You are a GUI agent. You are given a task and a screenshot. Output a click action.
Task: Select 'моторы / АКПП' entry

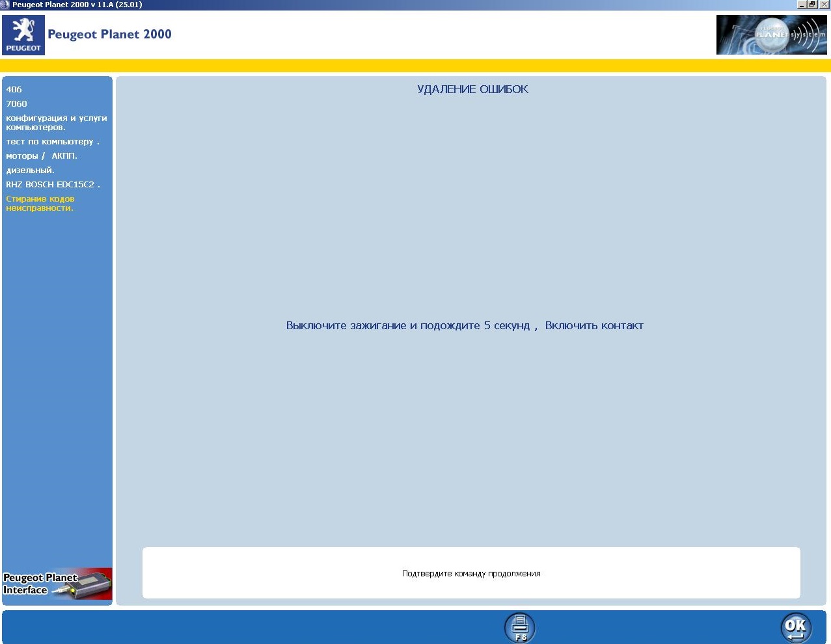(x=42, y=156)
